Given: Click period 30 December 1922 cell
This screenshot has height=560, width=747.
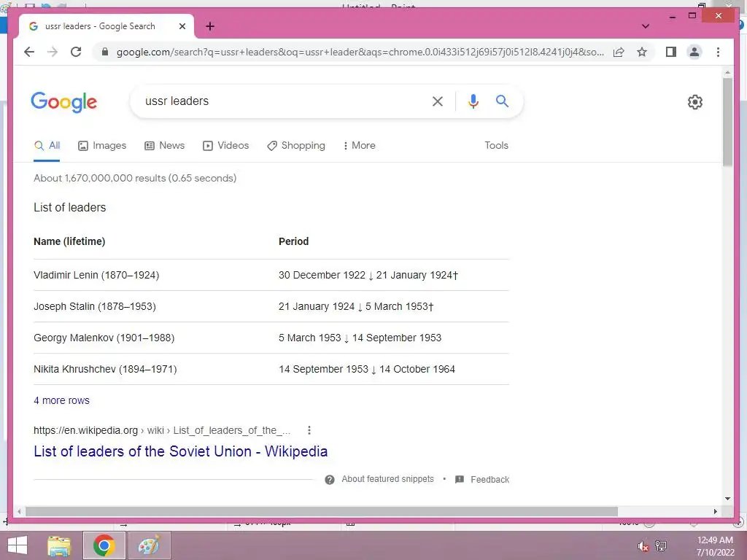Looking at the screenshot, I should coord(368,275).
